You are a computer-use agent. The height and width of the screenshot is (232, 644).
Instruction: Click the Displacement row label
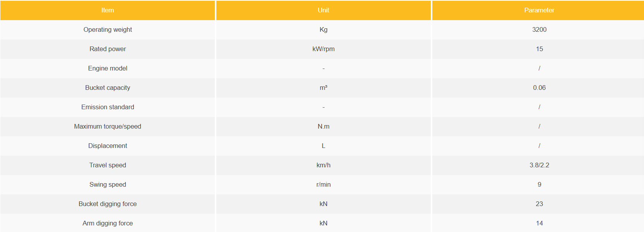[x=108, y=146]
